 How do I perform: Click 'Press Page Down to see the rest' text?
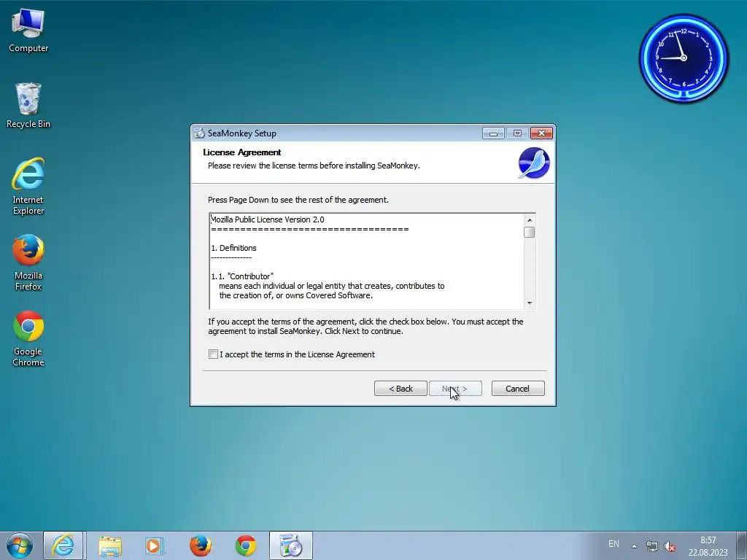[298, 200]
